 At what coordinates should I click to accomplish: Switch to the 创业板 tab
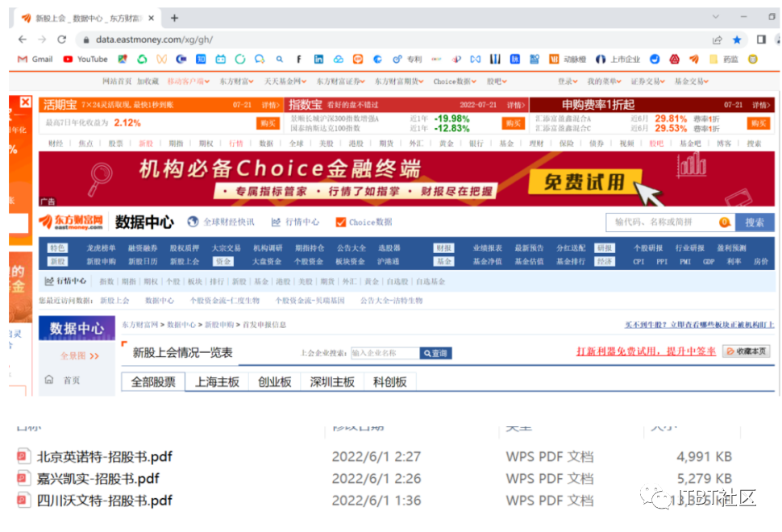274,382
